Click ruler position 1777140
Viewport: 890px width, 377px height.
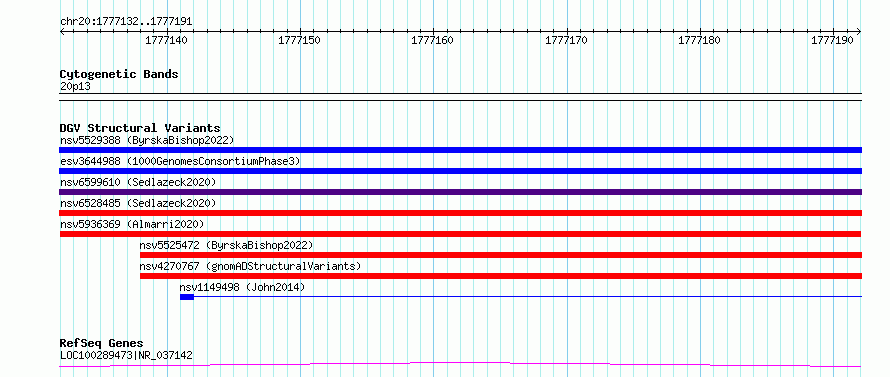(166, 40)
